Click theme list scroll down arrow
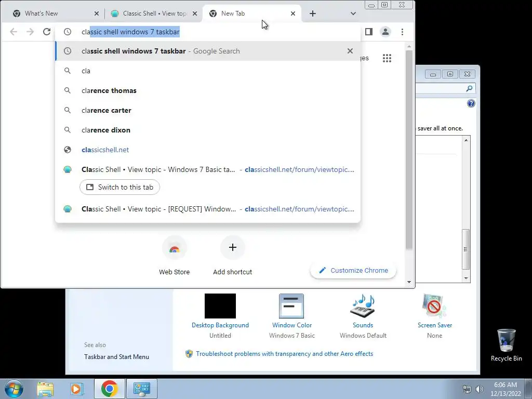Image resolution: width=532 pixels, height=399 pixels. tap(466, 278)
